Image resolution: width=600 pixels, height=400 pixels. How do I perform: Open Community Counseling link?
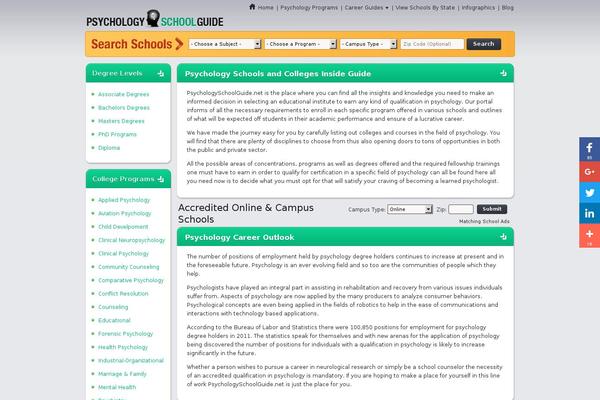[129, 267]
